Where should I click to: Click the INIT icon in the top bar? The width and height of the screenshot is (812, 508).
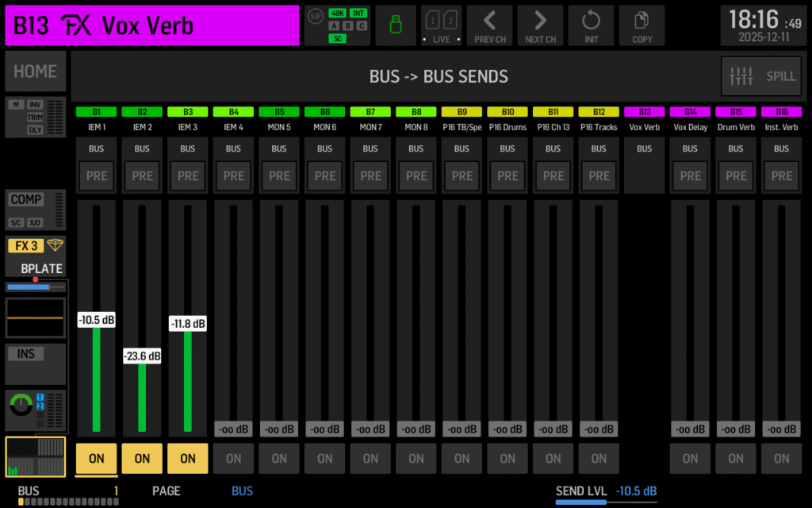coord(591,25)
